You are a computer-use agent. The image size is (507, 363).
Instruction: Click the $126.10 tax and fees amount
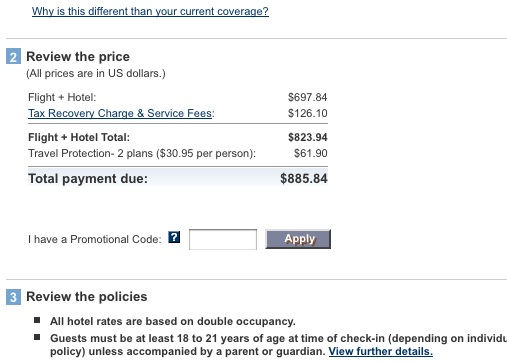click(x=307, y=113)
